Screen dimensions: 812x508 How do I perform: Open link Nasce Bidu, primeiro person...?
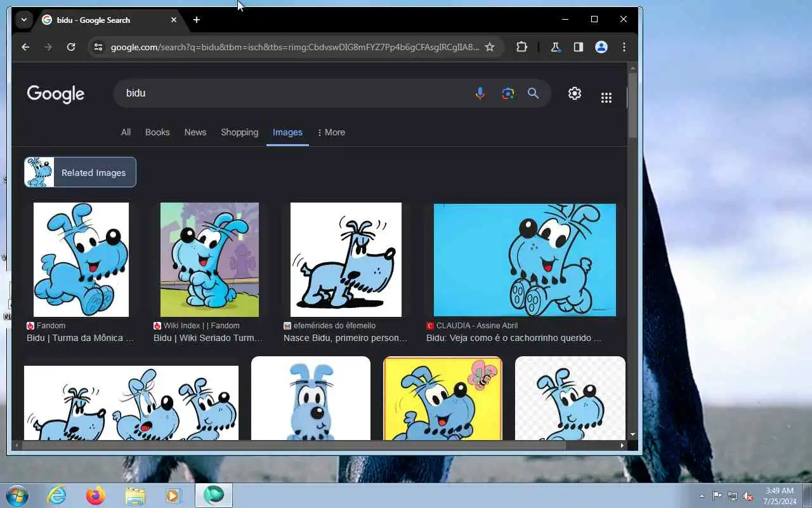346,338
